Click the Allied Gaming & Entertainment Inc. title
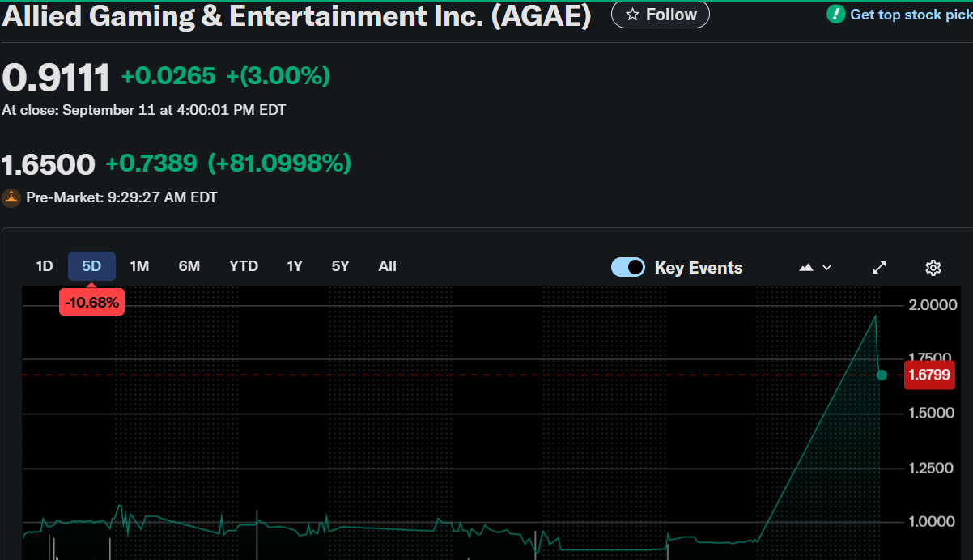The height and width of the screenshot is (560, 973). point(296,15)
